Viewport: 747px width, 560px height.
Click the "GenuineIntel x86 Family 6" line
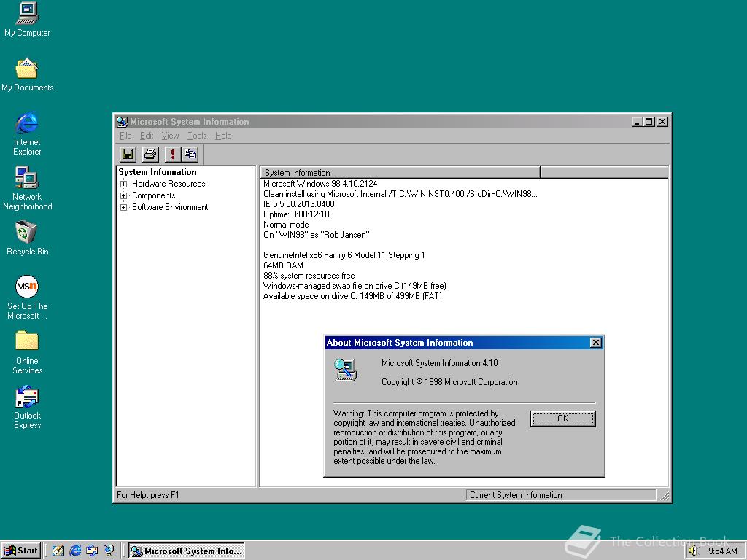click(344, 255)
